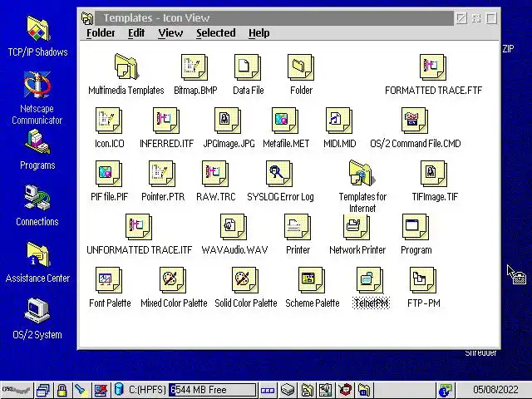Open the WarpCenter window list

(43, 390)
